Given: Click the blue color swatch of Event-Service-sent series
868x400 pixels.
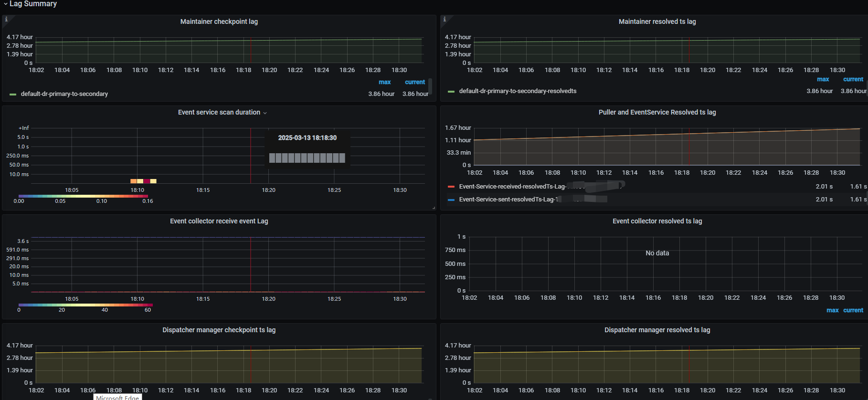Looking at the screenshot, I should (451, 200).
